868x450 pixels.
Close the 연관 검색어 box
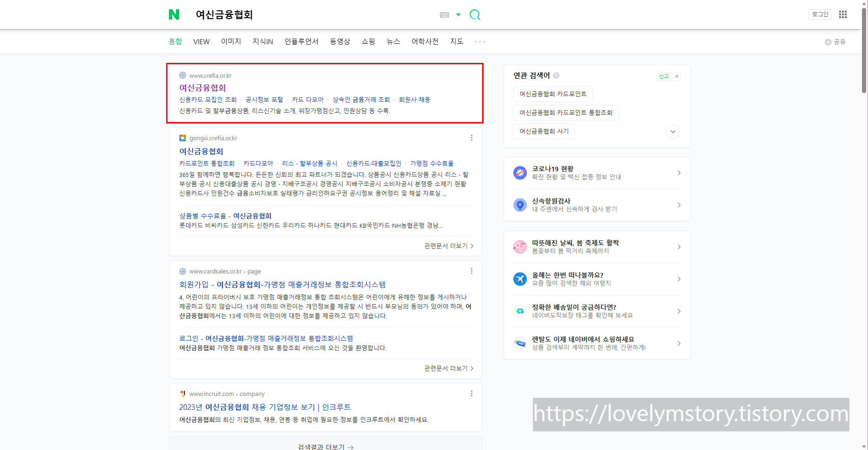pos(677,76)
